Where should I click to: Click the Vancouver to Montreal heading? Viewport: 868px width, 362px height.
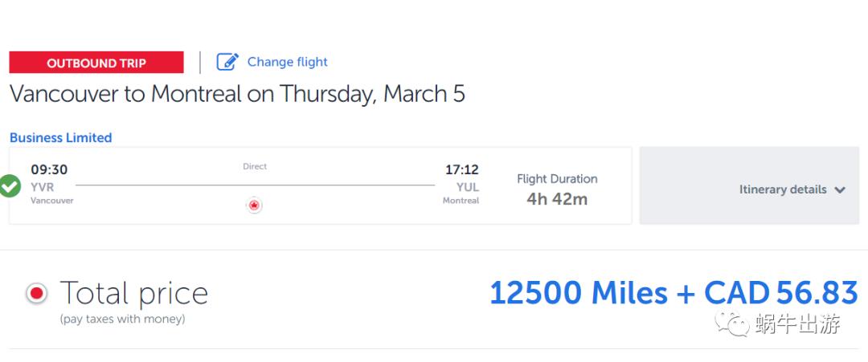coord(237,94)
